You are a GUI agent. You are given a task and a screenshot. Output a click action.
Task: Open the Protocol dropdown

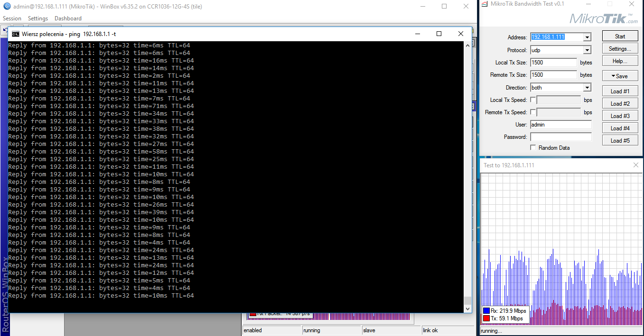coord(587,50)
